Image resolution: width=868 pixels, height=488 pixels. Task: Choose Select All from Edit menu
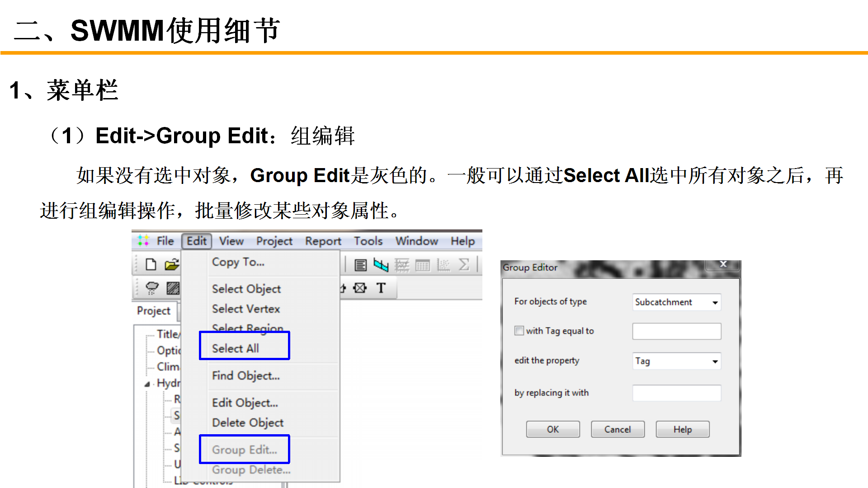tap(236, 348)
